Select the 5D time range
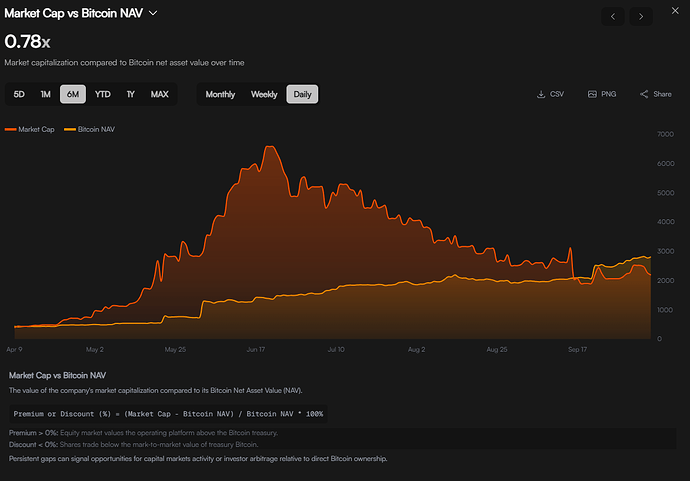The image size is (690, 481). coord(19,94)
